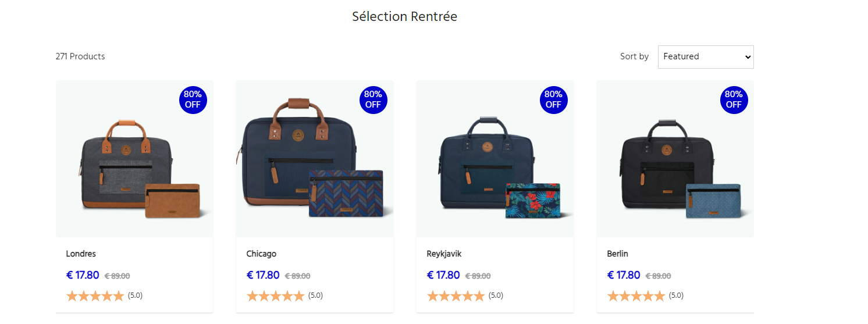The height and width of the screenshot is (324, 868).
Task: Click the star rating under Reykjavik
Action: point(456,296)
